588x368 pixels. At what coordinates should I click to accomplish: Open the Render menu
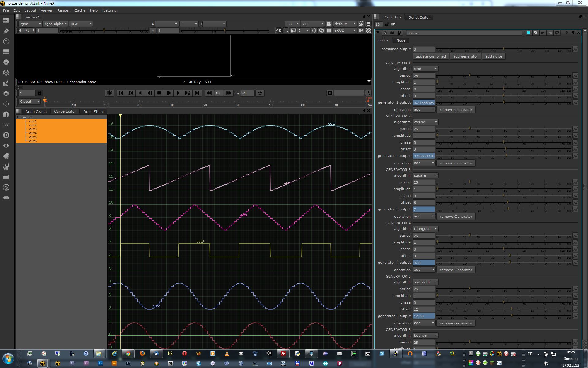63,10
